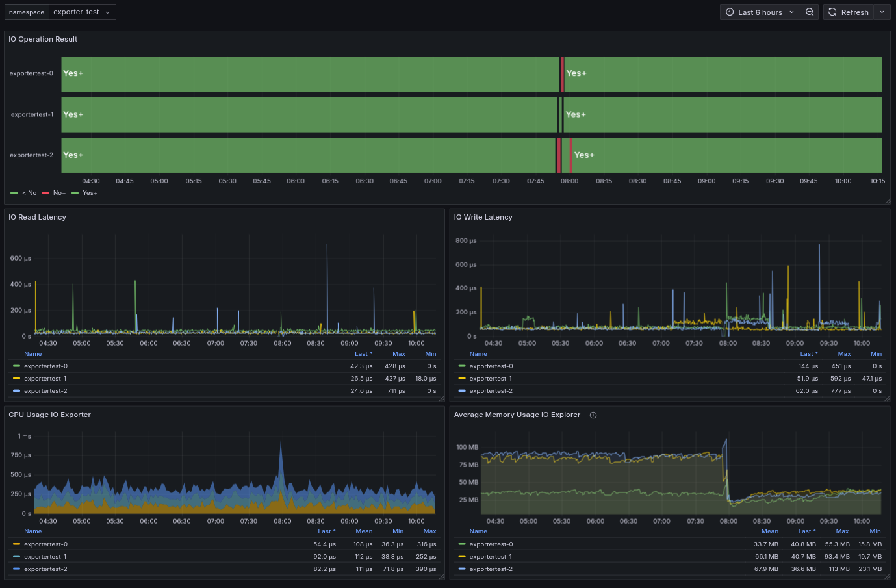Viewport: 896px width, 588px height.
Task: Sort CPU Usage legend by Mean column
Action: [364, 531]
